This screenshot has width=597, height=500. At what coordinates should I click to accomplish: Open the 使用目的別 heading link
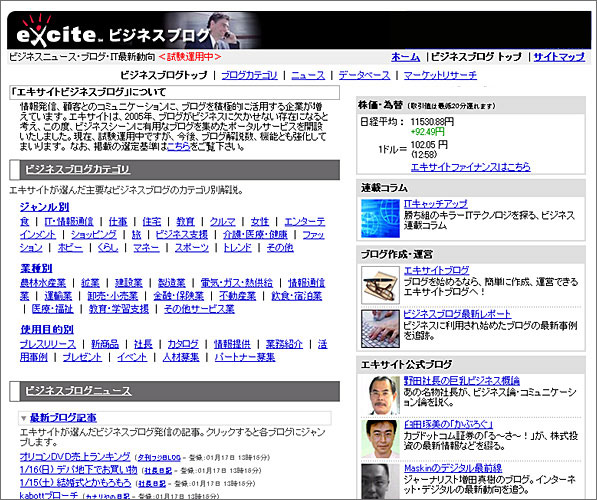click(47, 329)
